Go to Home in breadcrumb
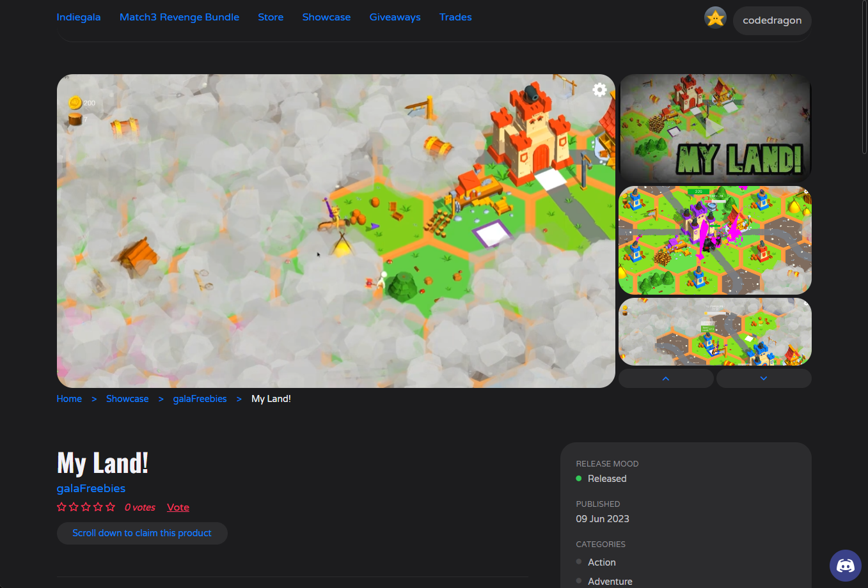This screenshot has height=588, width=868. pos(69,399)
